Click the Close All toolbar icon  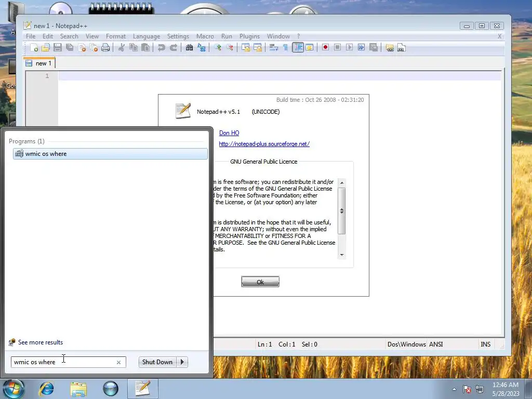pos(94,47)
